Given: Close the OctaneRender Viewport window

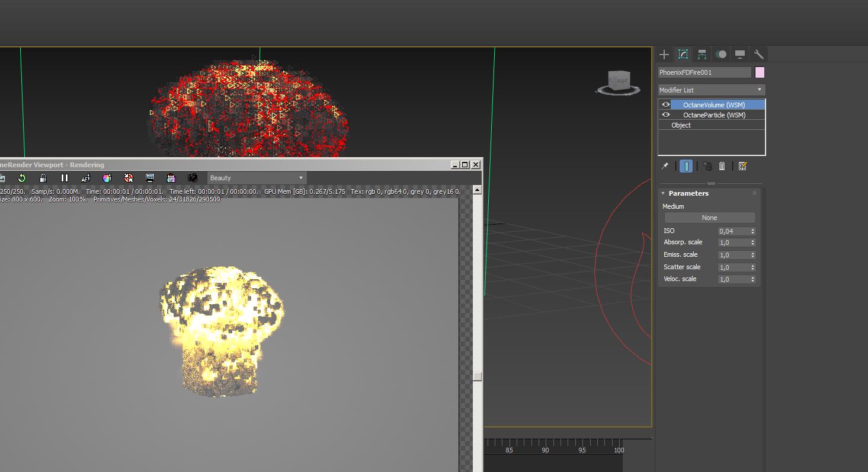Looking at the screenshot, I should click(476, 165).
